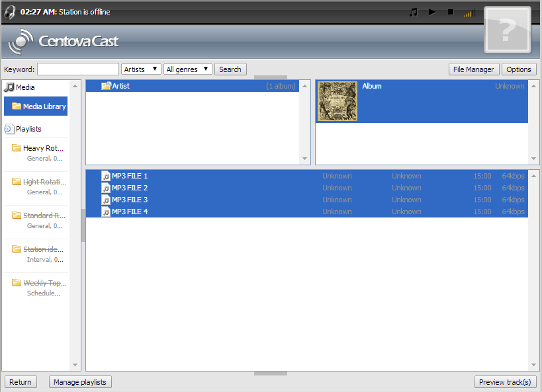The image size is (542, 392).
Task: Click the file icon of MP3 FILE 2
Action: pyautogui.click(x=106, y=188)
